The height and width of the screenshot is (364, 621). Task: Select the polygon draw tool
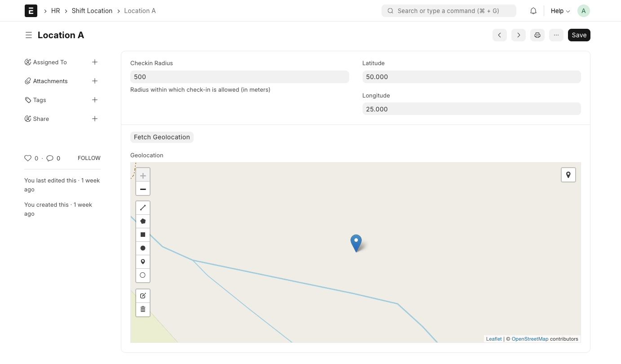pos(143,221)
